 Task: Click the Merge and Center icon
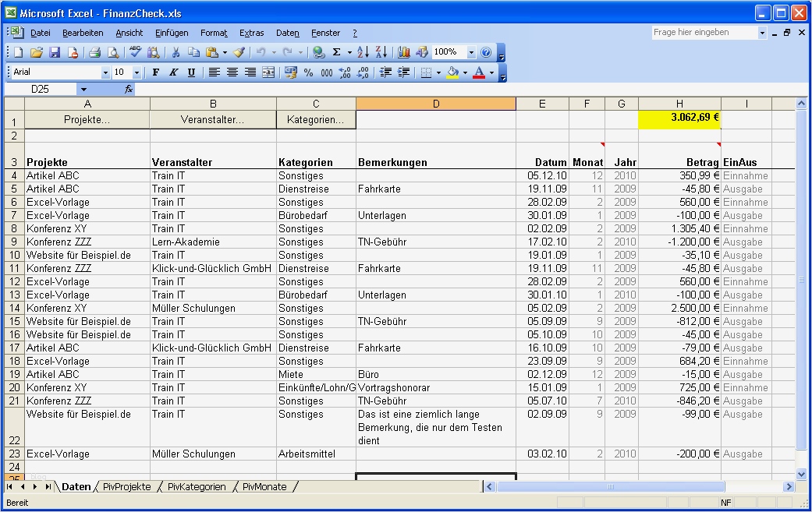point(268,72)
